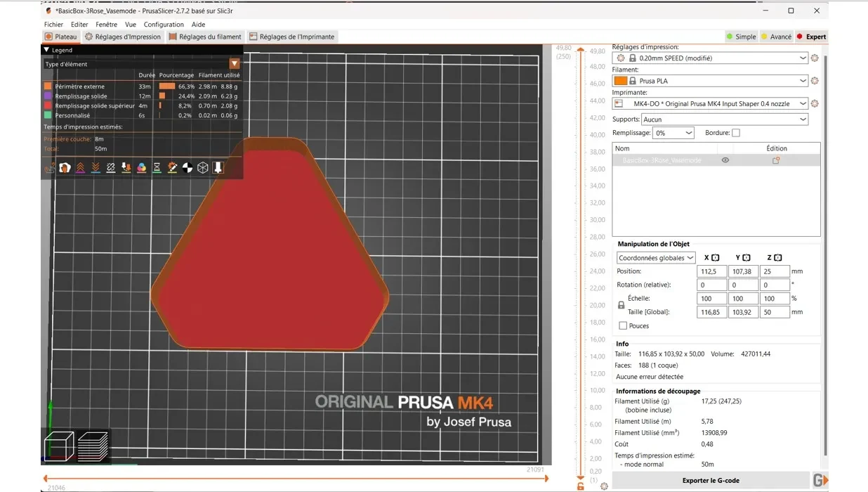868x492 pixels.
Task: Switch to Réglages de l'Imprimante tab
Action: tap(293, 37)
